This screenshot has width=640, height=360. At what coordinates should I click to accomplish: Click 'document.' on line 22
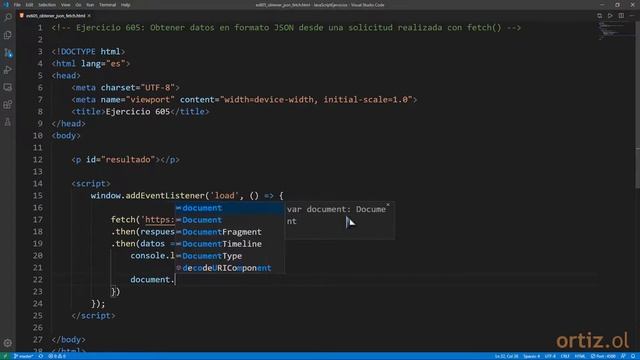pyautogui.click(x=152, y=280)
